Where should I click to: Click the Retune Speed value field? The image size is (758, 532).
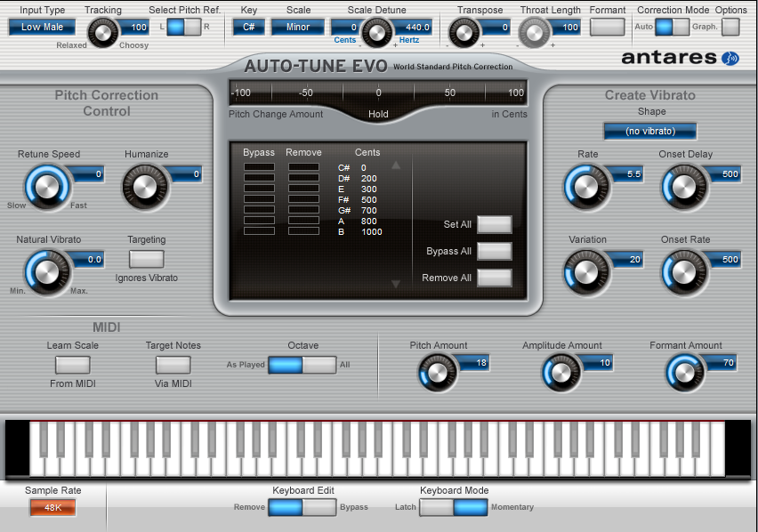[x=87, y=174]
